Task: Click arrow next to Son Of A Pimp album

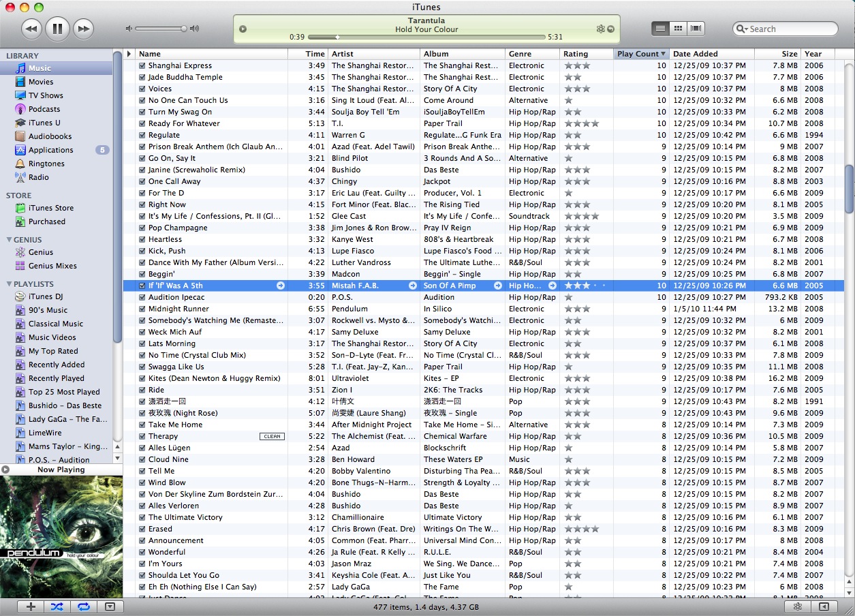Action: (497, 286)
